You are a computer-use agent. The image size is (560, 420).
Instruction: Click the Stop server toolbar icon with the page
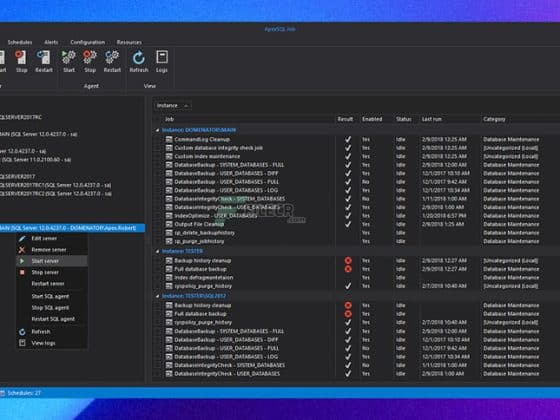point(21,58)
